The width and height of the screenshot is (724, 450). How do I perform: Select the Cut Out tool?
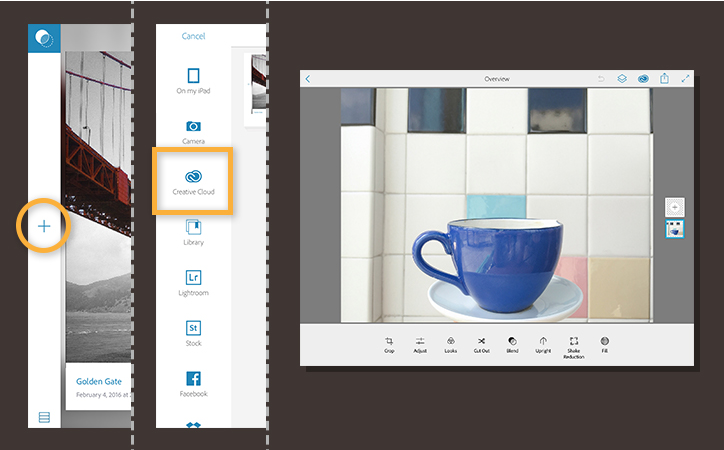click(x=482, y=345)
